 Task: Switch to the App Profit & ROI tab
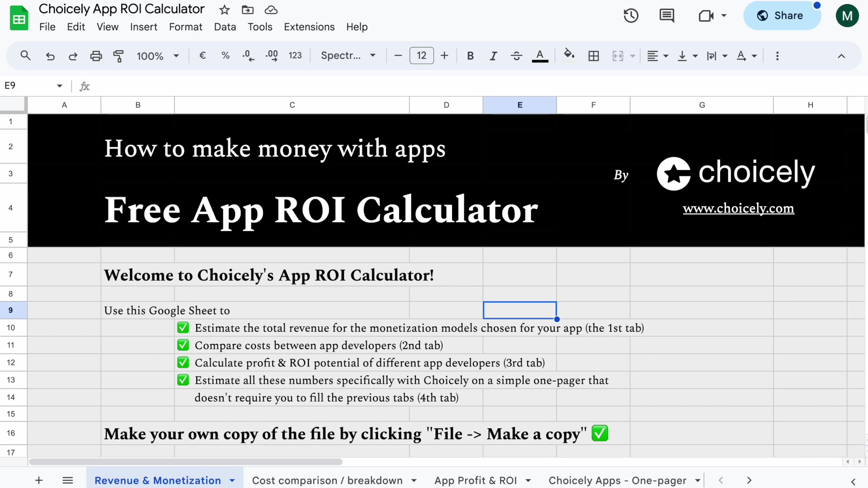(476, 480)
